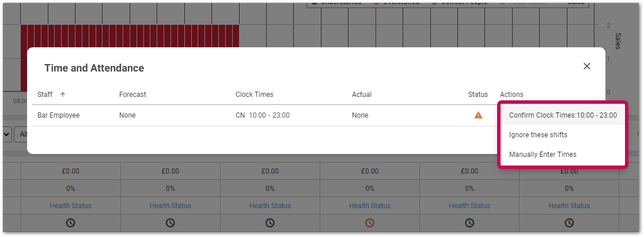The height and width of the screenshot is (237, 644).
Task: Open the rightmost Health Status link
Action: (x=569, y=206)
